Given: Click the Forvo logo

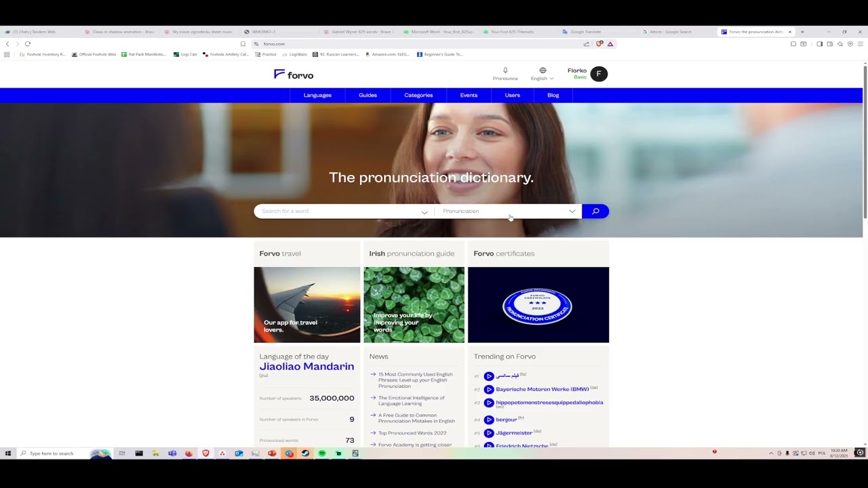Looking at the screenshot, I should click(294, 75).
